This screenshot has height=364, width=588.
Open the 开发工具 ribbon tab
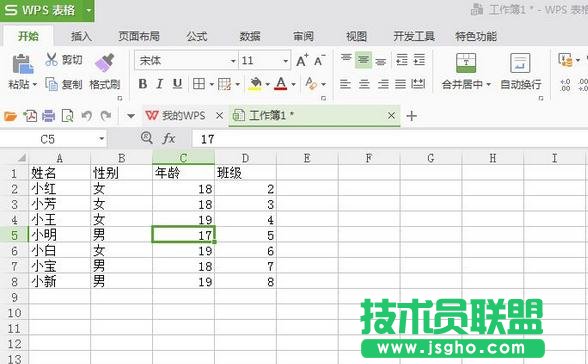(414, 36)
